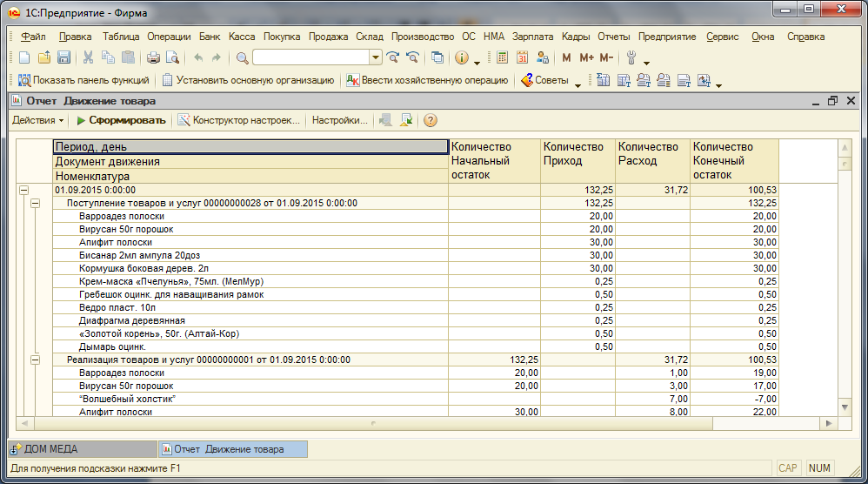The width and height of the screenshot is (868, 484).
Task: Open the Calculator icon
Action: pyautogui.click(x=502, y=57)
